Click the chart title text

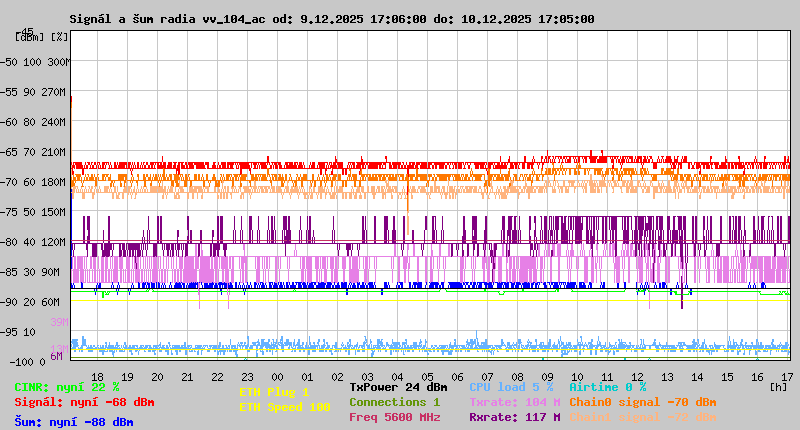point(332,19)
